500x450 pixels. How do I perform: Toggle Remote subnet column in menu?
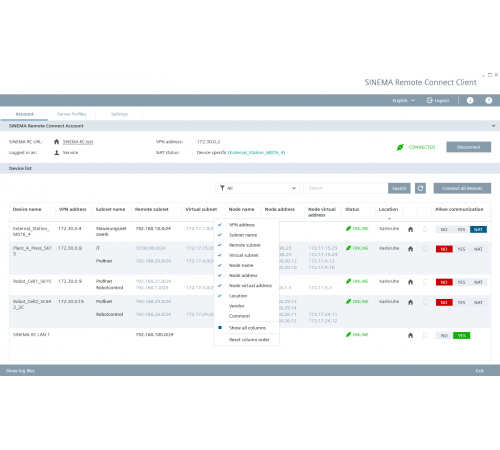coord(246,245)
